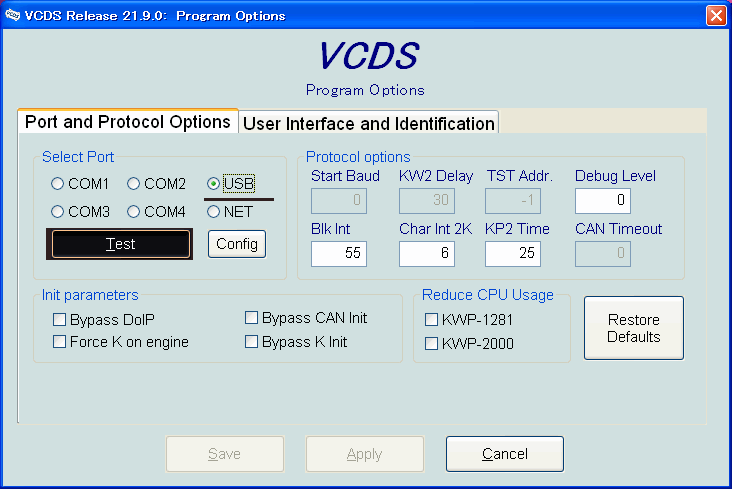The width and height of the screenshot is (732, 489).
Task: Click the Init parameters group label
Action: [x=90, y=295]
